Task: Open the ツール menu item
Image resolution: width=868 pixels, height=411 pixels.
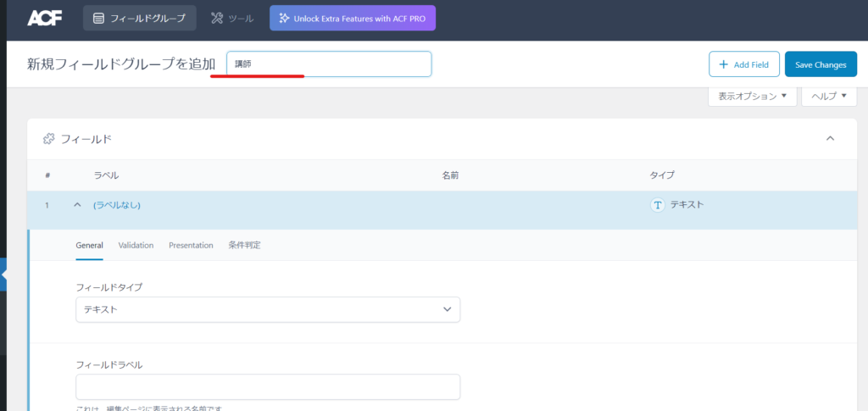Action: point(232,18)
